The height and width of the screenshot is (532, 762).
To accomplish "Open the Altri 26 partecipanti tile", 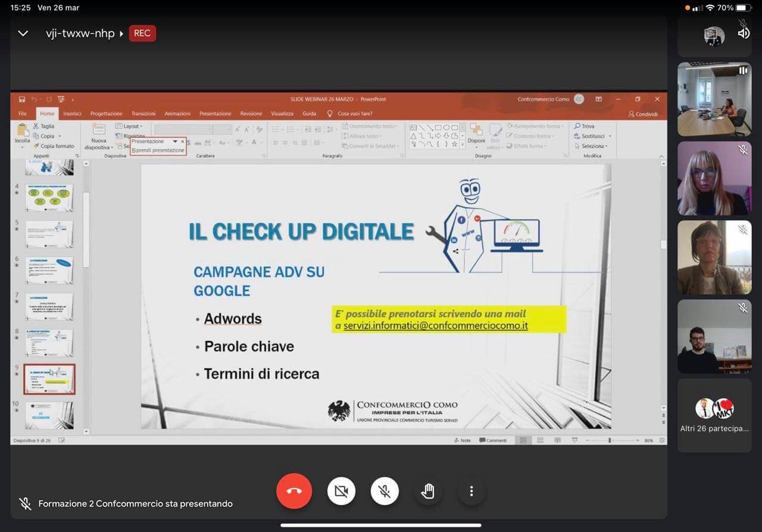I will coord(714,415).
